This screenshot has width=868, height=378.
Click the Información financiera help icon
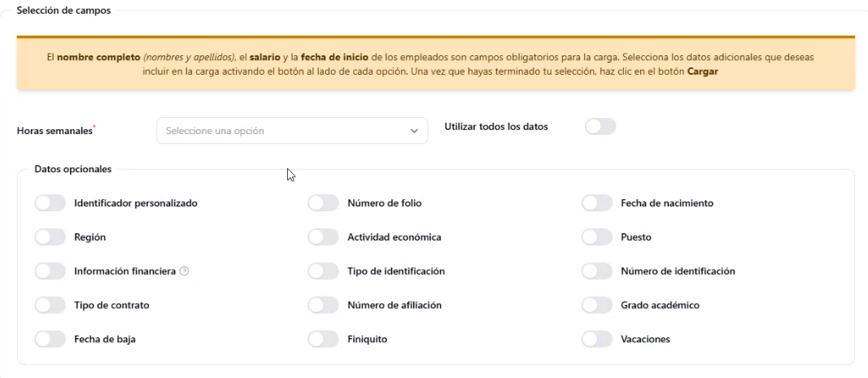point(185,272)
